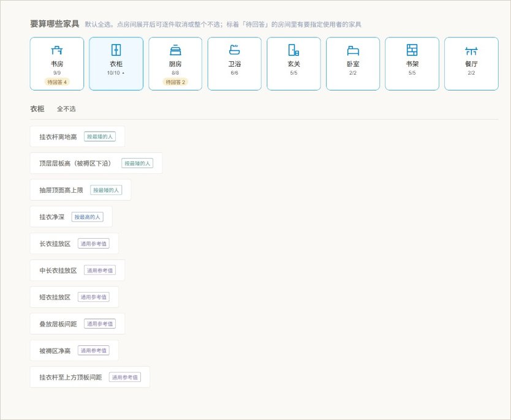This screenshot has width=511, height=420.
Task: Click the 衣柜 section heading
Action: pyautogui.click(x=37, y=109)
